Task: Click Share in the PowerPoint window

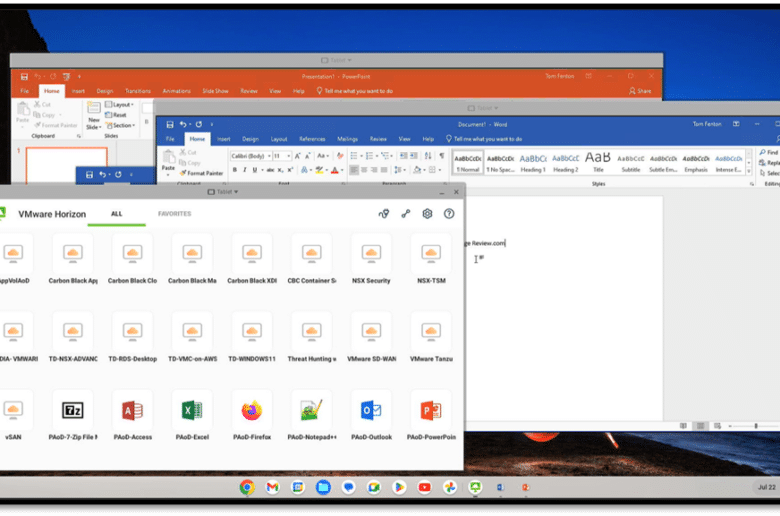Action: (x=640, y=91)
